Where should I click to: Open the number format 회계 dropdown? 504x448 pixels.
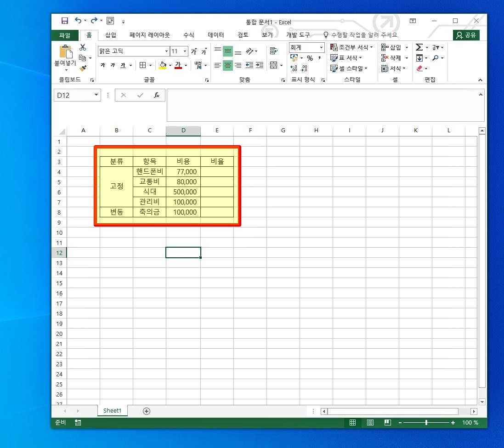point(321,48)
